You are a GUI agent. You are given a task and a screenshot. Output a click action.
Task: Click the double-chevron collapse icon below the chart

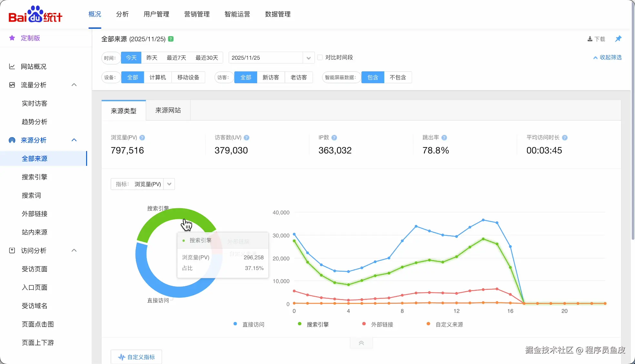click(x=361, y=343)
